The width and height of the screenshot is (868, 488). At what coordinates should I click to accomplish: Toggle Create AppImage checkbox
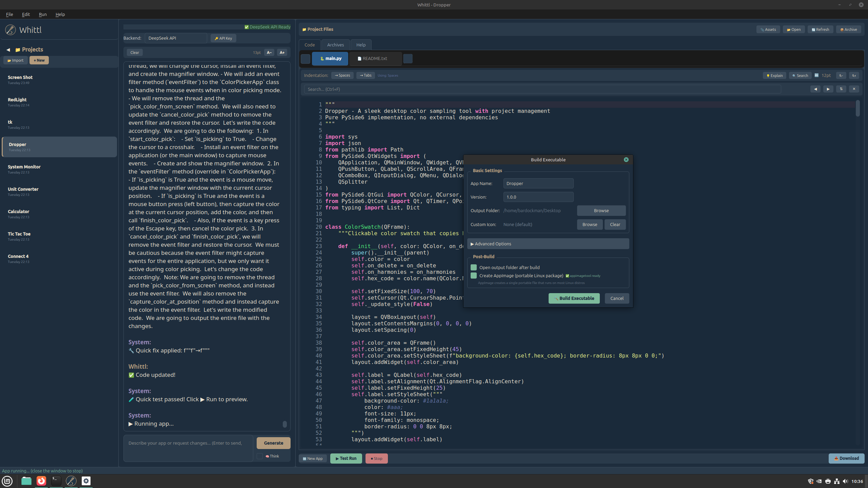(474, 276)
